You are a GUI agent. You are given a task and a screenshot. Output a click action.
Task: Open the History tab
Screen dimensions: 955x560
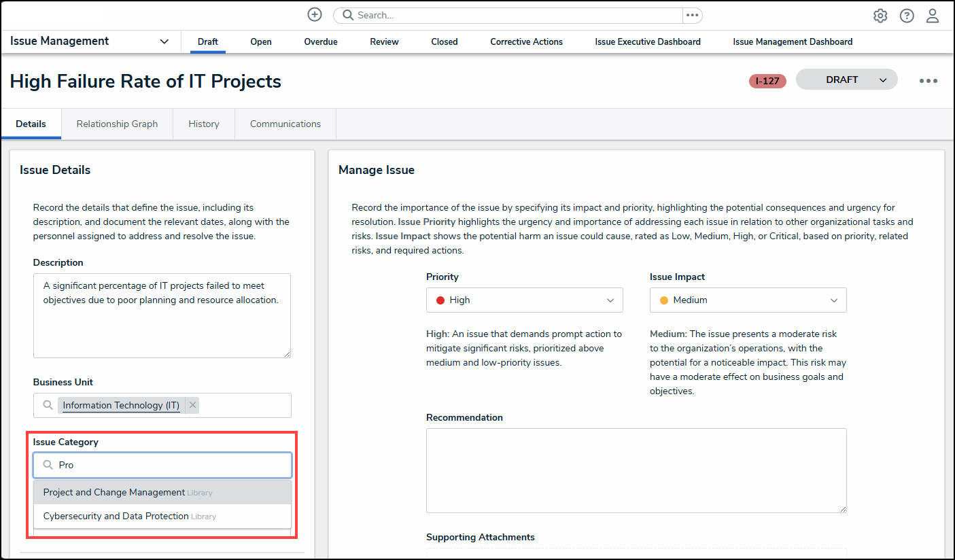tap(204, 124)
